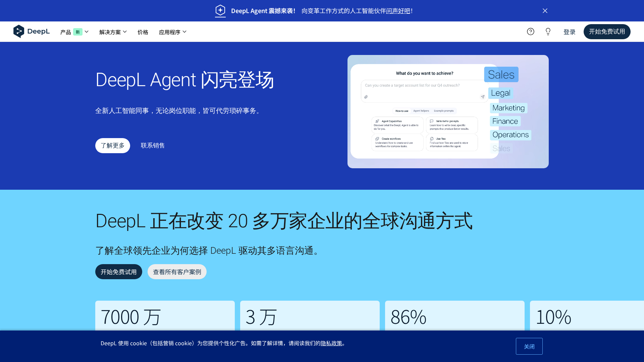The height and width of the screenshot is (362, 644).
Task: Click the 隐私政策 link in cookie notice
Action: pyautogui.click(x=331, y=343)
